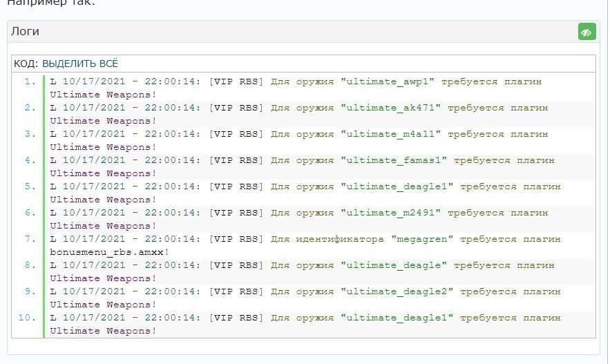Click the "megagren" identifier string

pyautogui.click(x=423, y=239)
